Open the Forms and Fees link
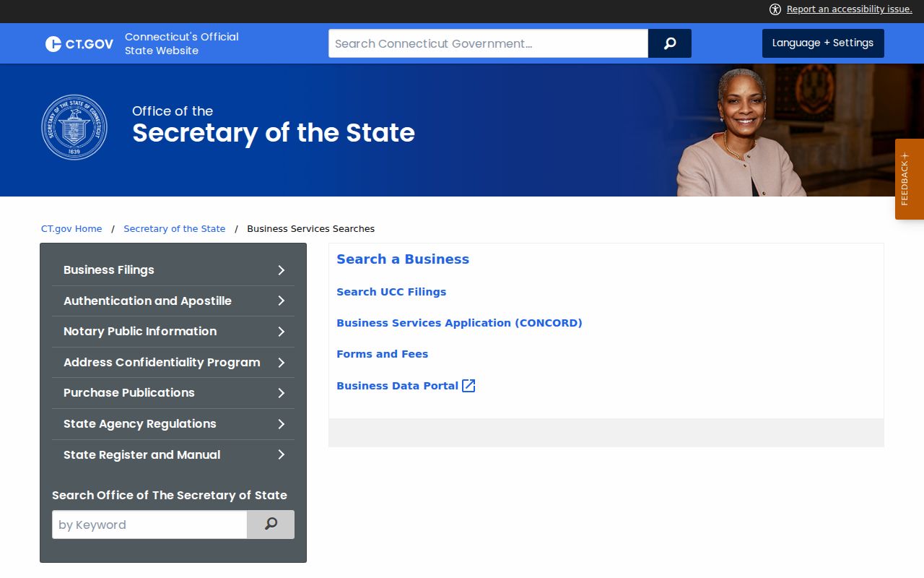 point(383,354)
